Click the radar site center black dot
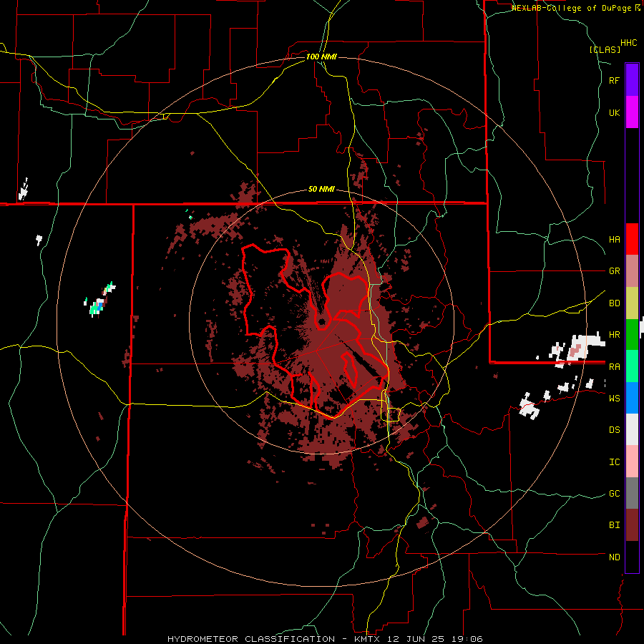The height and width of the screenshot is (644, 644). pos(323,321)
